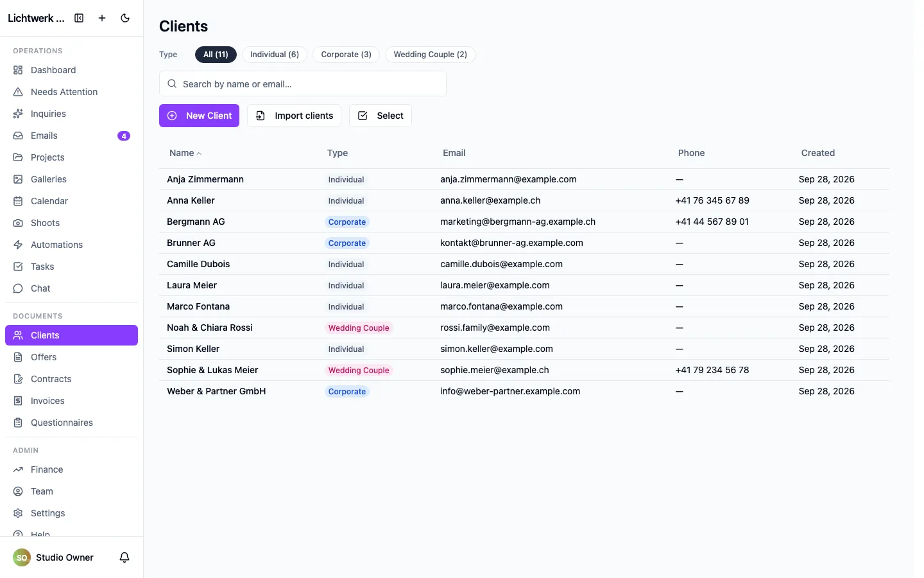This screenshot has width=924, height=578.
Task: Click the Select button to enable selection
Action: click(x=381, y=116)
